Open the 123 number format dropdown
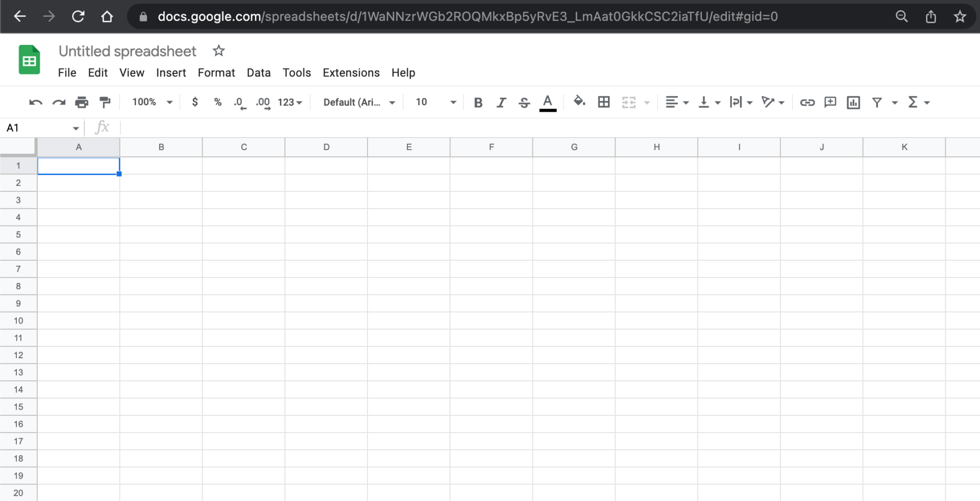Image resolution: width=980 pixels, height=501 pixels. (289, 102)
